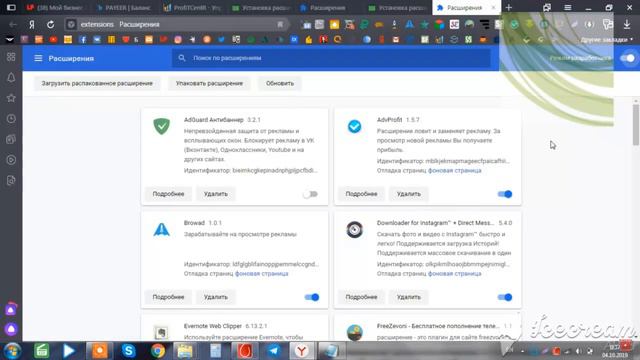
Task: Open YouTube bookmark icon
Action: (x=53, y=40)
